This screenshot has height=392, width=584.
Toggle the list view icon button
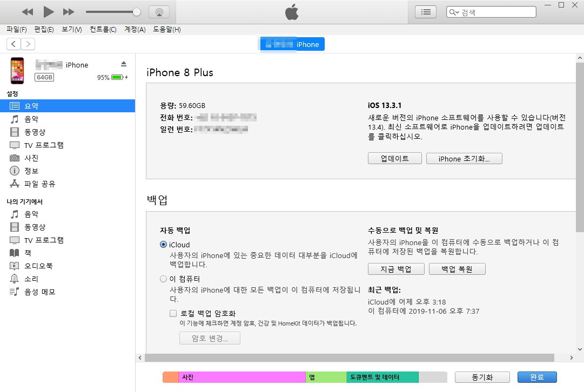[426, 12]
